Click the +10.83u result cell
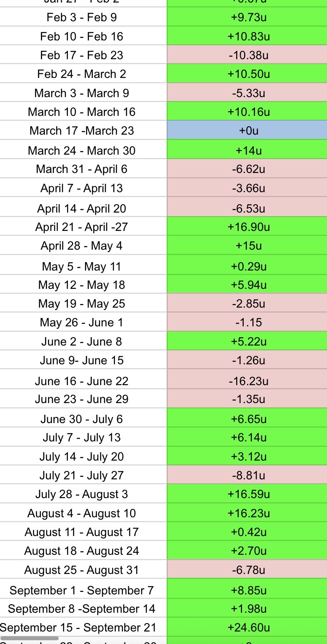Viewport: 327px width, 644px height. (248, 36)
